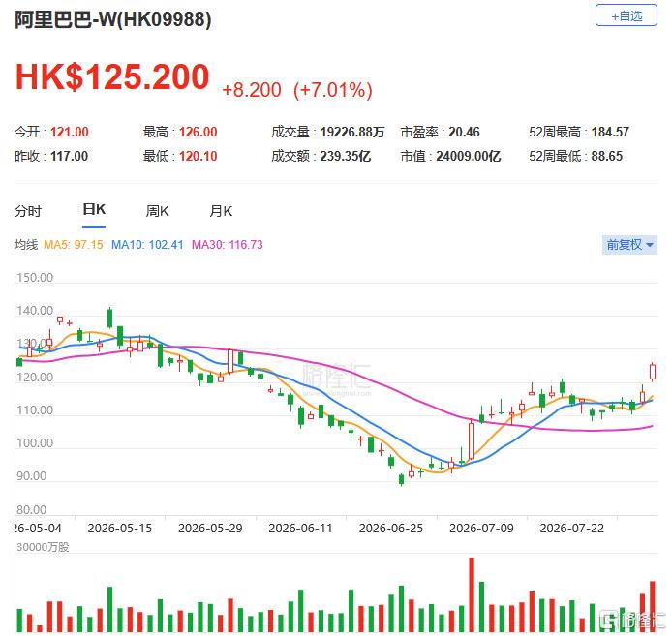Click the 2026-05-15 date axis label

[x=120, y=528]
